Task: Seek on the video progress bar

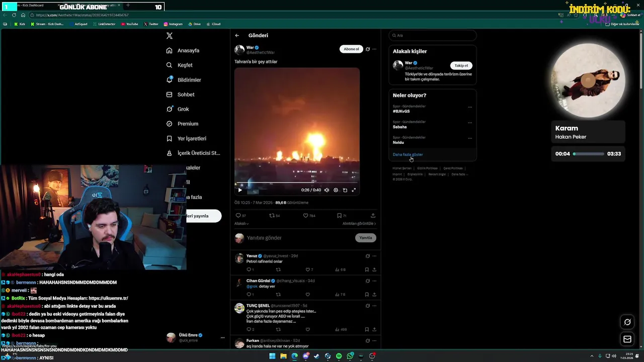Action: [x=297, y=183]
